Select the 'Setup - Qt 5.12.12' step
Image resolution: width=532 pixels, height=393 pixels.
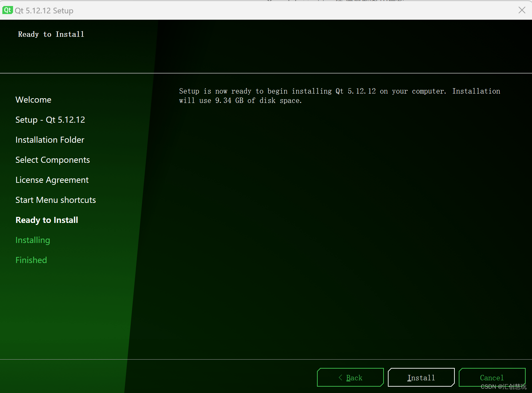50,120
